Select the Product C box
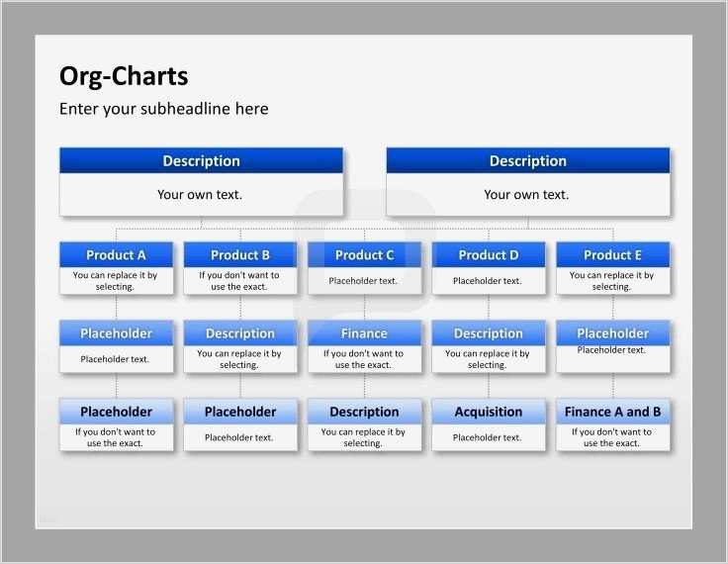This screenshot has width=728, height=564. pos(364,268)
